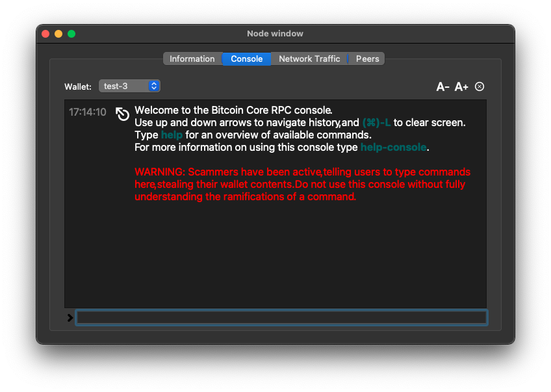Screen dimensions: 551x392
Task: Open the Network Traffic tab
Action: (x=309, y=59)
